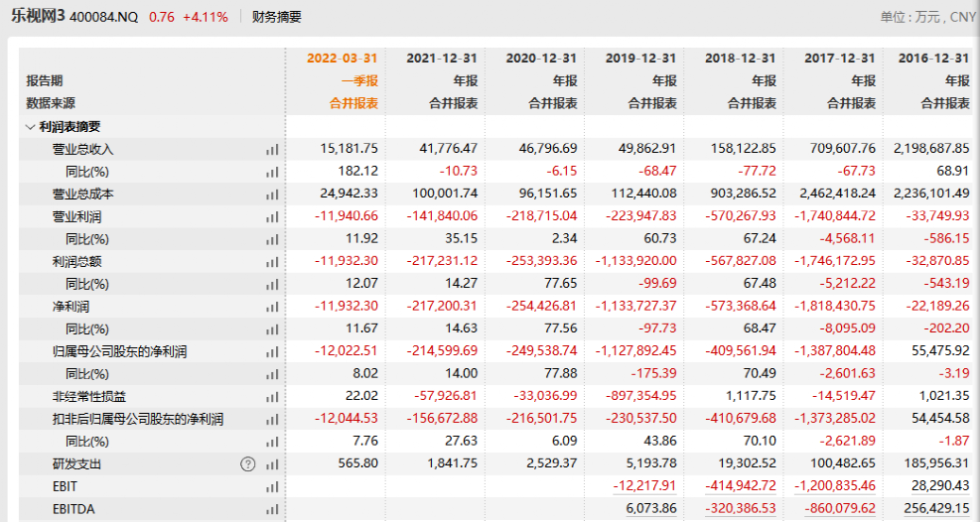Viewport: 980px width, 522px height.
Task: Select the 营业总收入 row label
Action: (x=83, y=149)
